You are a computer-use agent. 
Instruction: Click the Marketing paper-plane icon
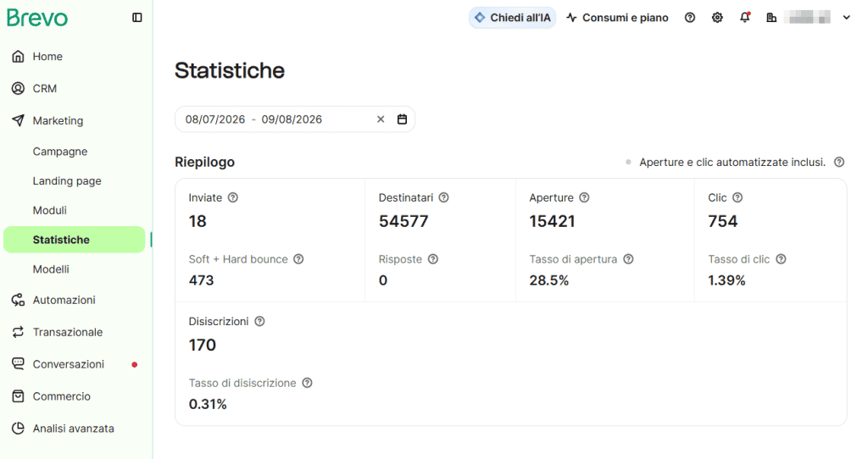(19, 120)
